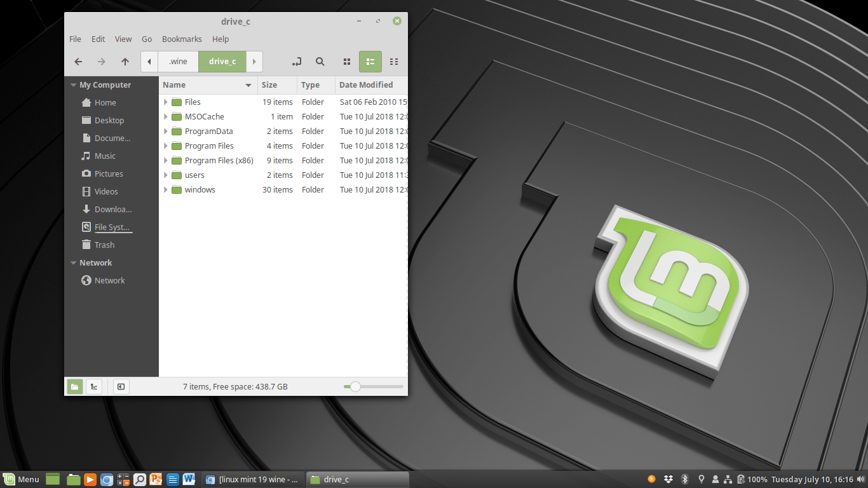Show tree view in the sidebar
868x488 pixels.
(94, 386)
